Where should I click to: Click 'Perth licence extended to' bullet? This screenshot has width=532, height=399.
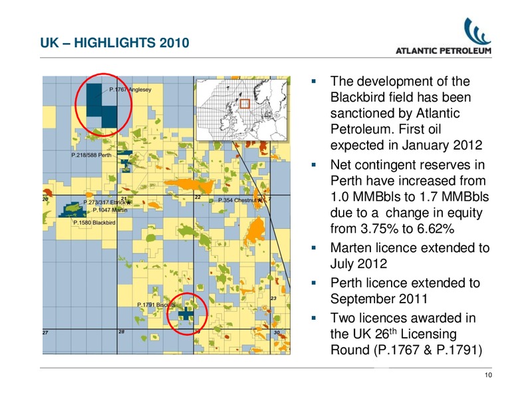click(x=405, y=283)
